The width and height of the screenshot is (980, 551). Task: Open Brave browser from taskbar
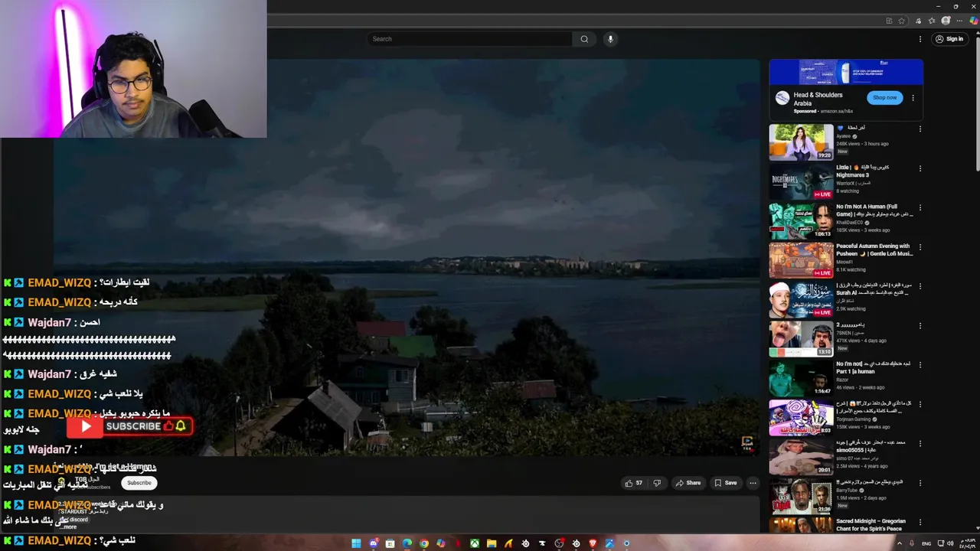(x=593, y=543)
